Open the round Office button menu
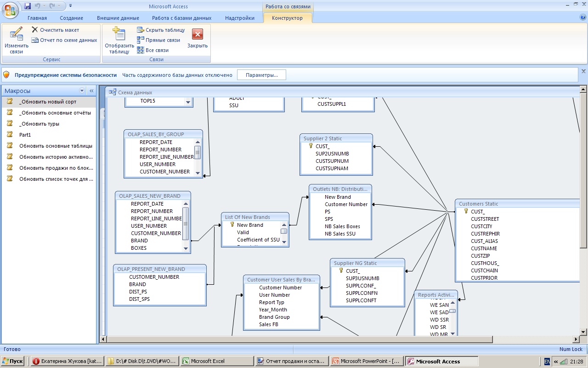 click(10, 9)
